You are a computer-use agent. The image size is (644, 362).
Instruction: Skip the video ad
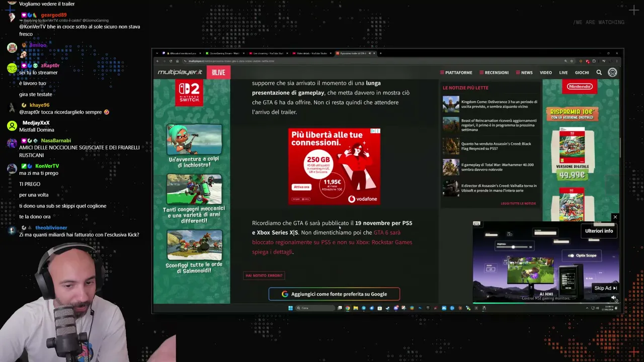[x=605, y=288]
